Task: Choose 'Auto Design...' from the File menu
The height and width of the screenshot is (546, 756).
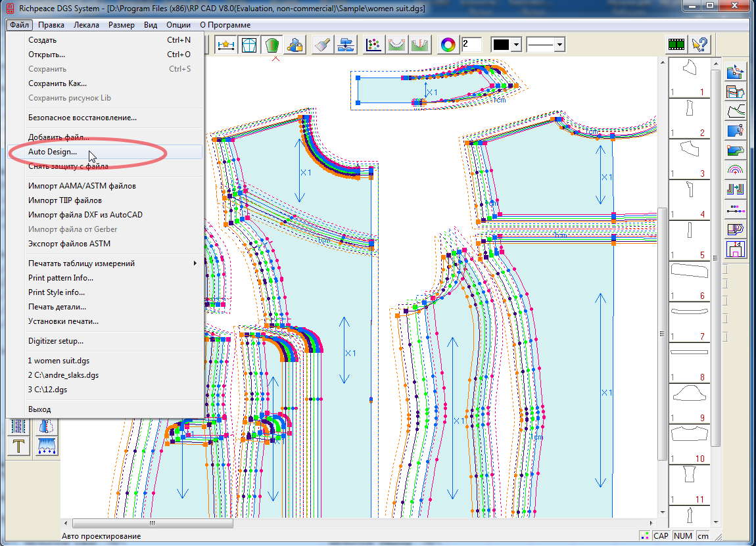Action: click(53, 152)
